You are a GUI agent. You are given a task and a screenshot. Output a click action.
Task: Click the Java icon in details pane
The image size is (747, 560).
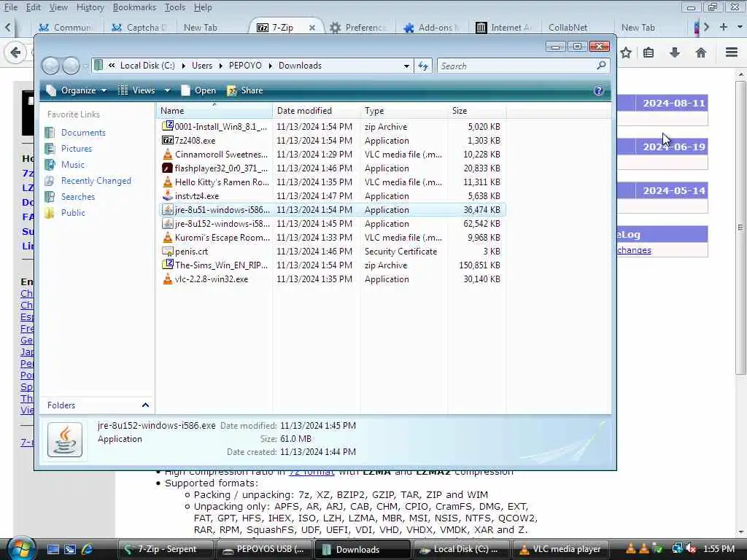(65, 440)
